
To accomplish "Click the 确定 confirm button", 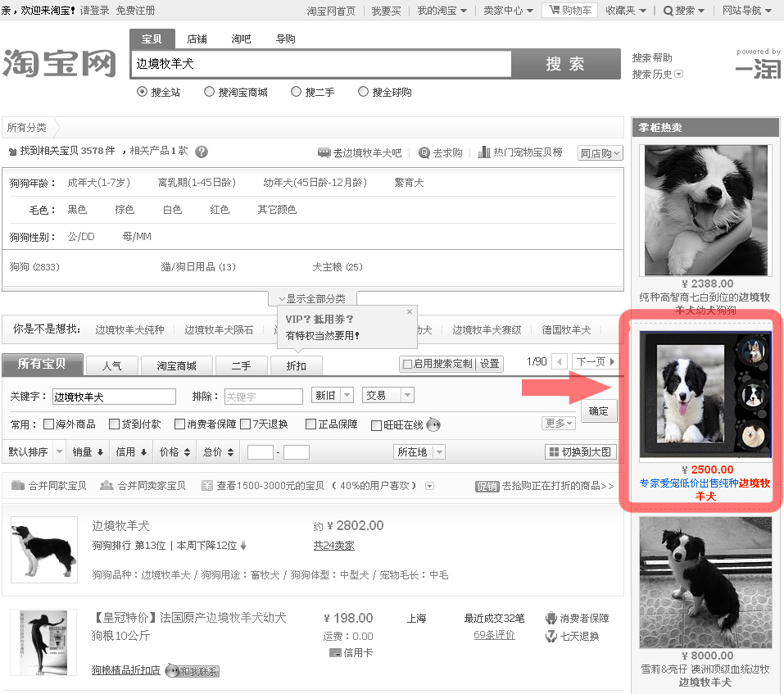I will coord(599,411).
